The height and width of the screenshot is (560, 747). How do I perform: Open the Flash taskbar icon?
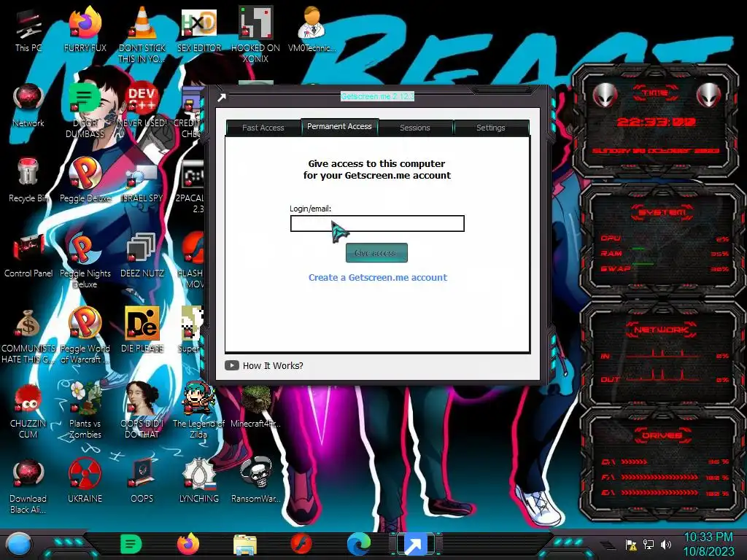click(x=301, y=544)
